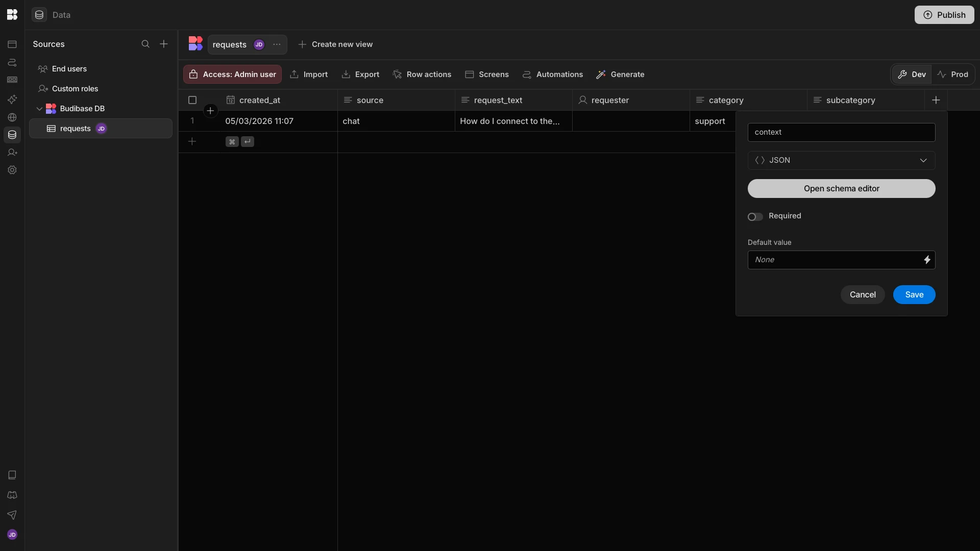980x551 pixels.
Task: Click Create new view tab
Action: coord(335,45)
